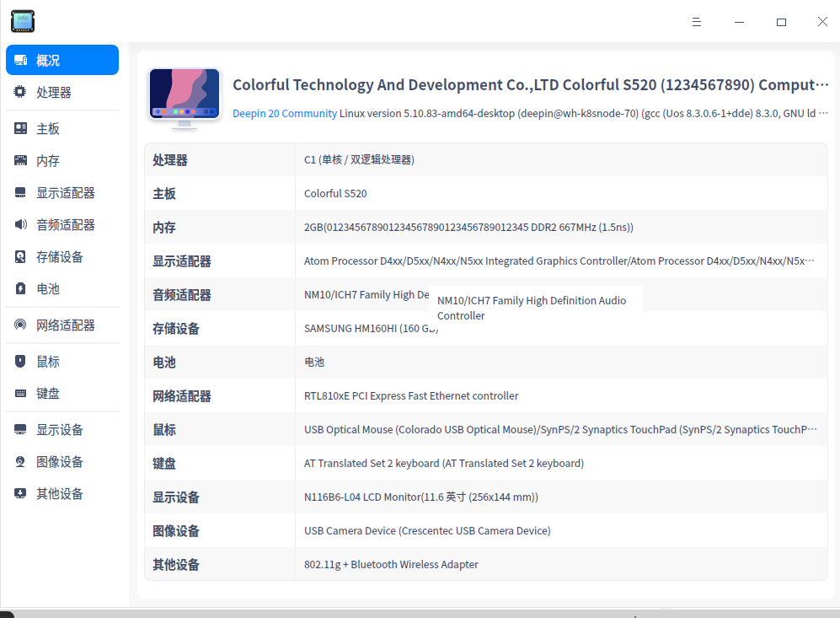
Task: Select the 键盘 keyboard icon
Action: [19, 393]
